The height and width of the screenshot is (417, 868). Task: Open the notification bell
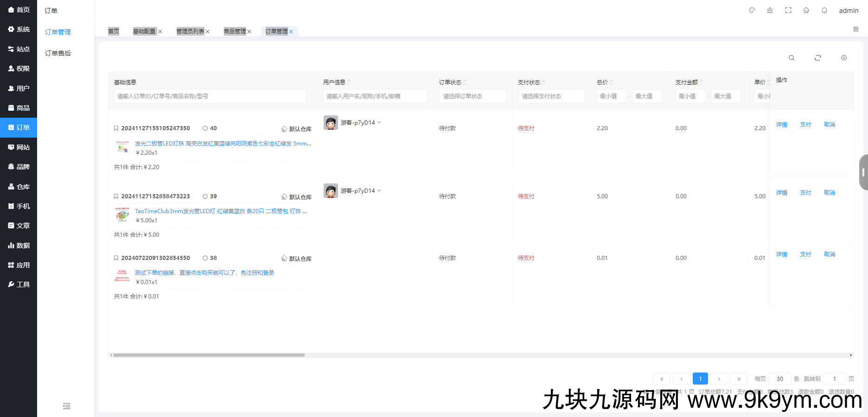[824, 10]
